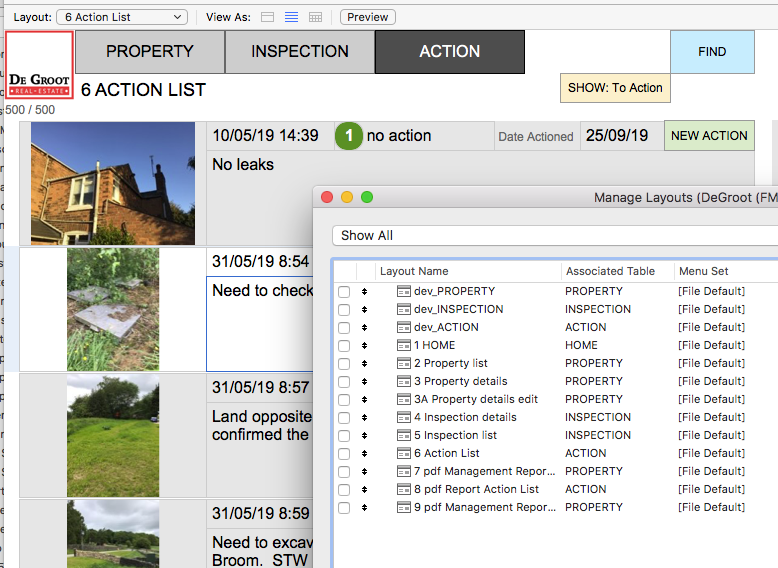Select the ACTION tab
The height and width of the screenshot is (568, 778).
pyautogui.click(x=450, y=52)
